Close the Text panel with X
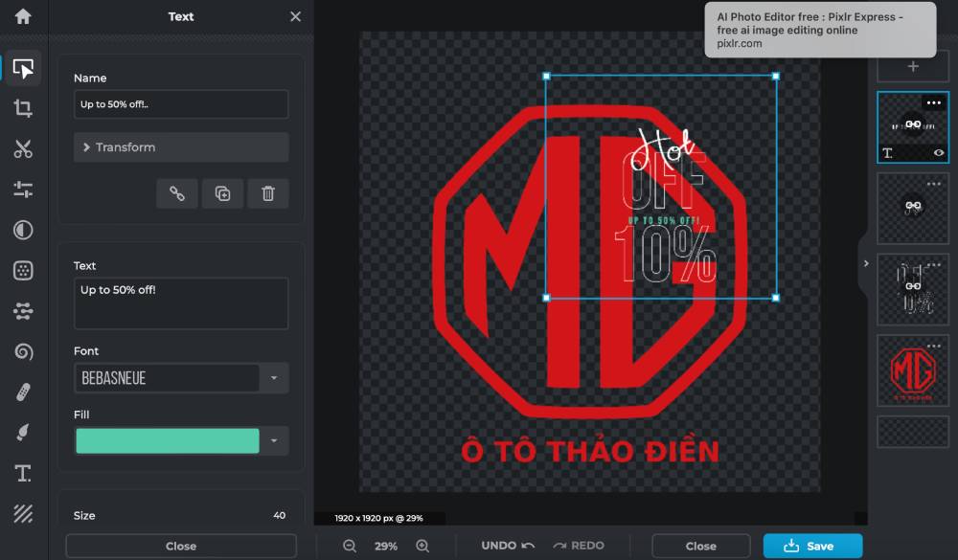Viewport: 958px width, 560px height. [296, 16]
